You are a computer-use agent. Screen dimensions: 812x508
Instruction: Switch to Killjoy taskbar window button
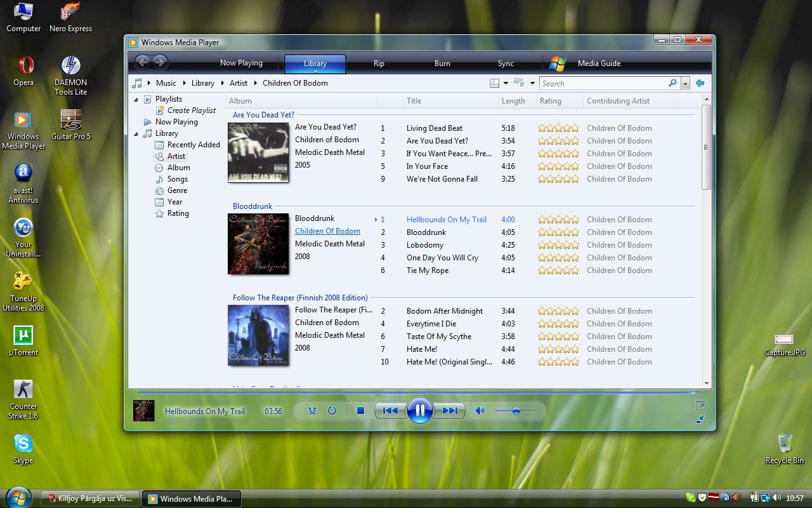pyautogui.click(x=90, y=498)
